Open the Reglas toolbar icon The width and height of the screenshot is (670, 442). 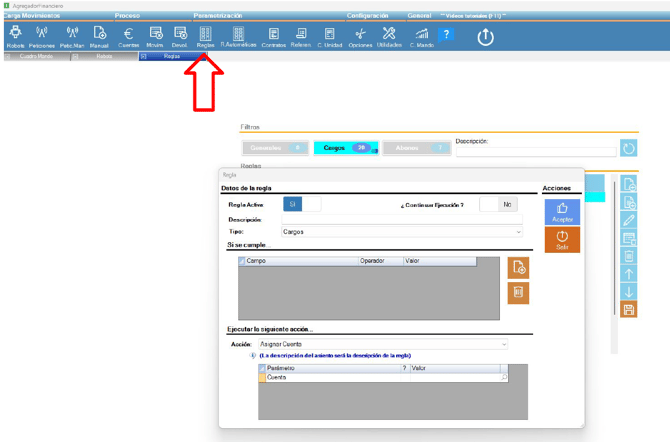coord(205,37)
